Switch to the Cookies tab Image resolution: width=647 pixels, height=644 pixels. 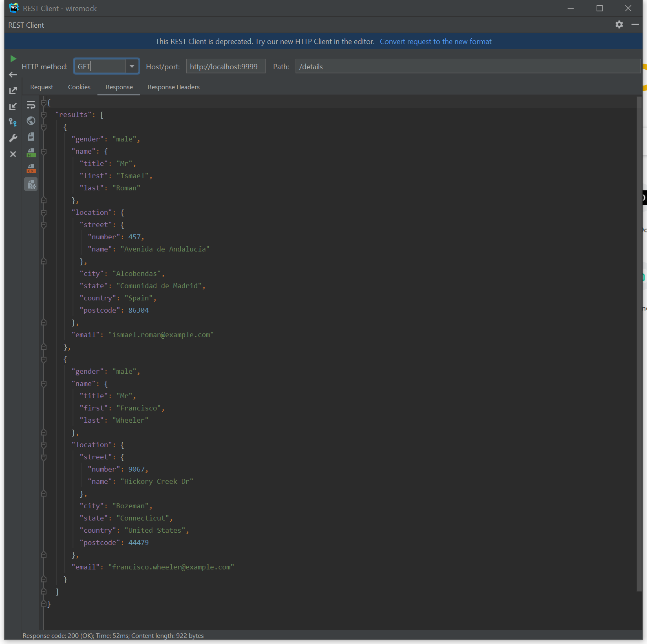[79, 87]
